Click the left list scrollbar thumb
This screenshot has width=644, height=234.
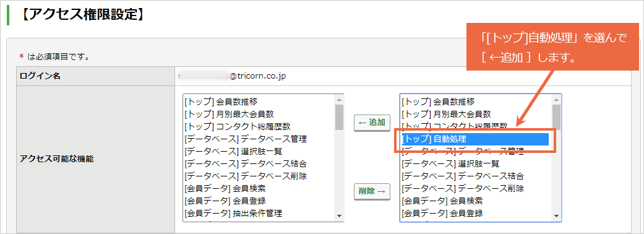pyautogui.click(x=339, y=117)
